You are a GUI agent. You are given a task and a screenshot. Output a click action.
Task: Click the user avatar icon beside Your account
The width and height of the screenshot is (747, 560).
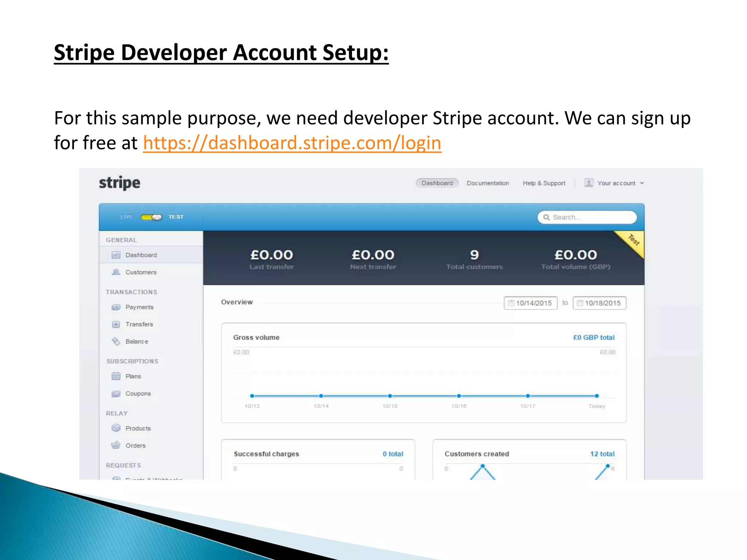(589, 183)
